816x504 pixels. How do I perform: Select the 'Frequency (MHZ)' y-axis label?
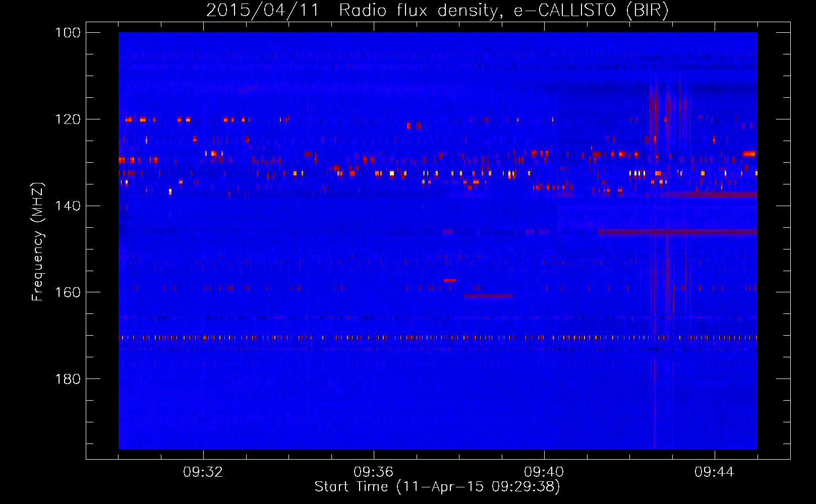click(38, 241)
